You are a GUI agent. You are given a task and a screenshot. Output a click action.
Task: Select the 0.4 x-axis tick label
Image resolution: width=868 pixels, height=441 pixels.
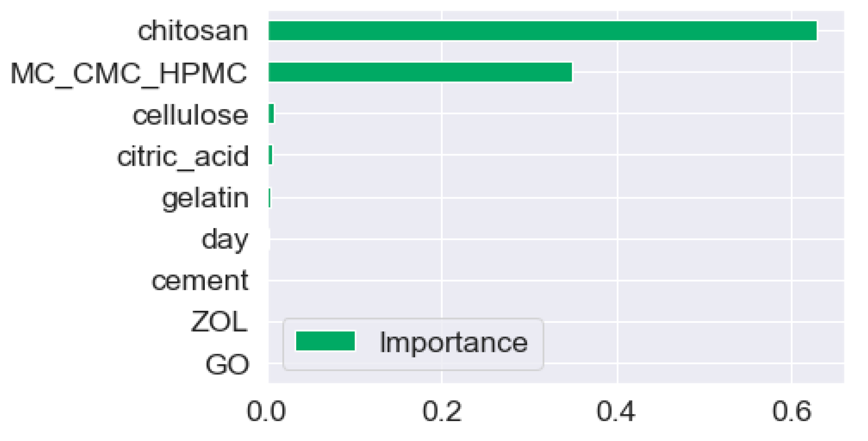coord(616,411)
